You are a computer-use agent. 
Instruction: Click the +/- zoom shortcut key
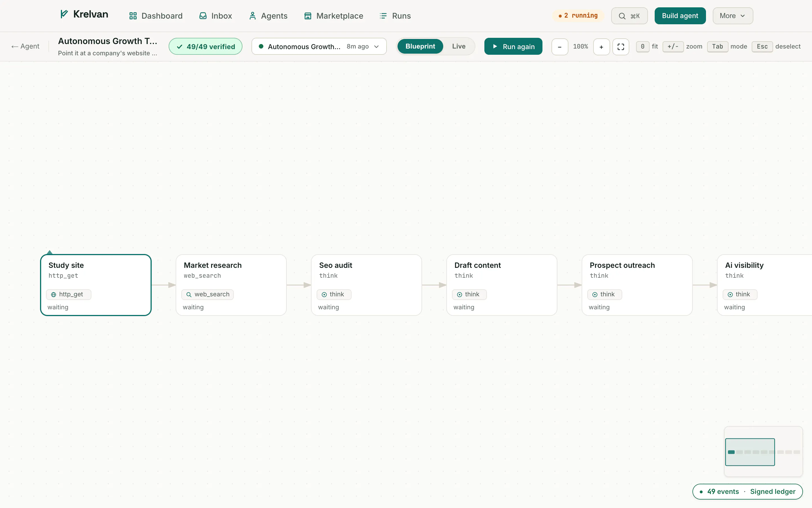673,46
